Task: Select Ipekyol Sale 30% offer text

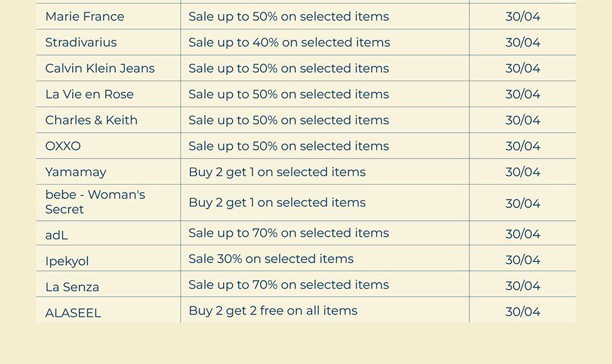Action: click(x=271, y=259)
